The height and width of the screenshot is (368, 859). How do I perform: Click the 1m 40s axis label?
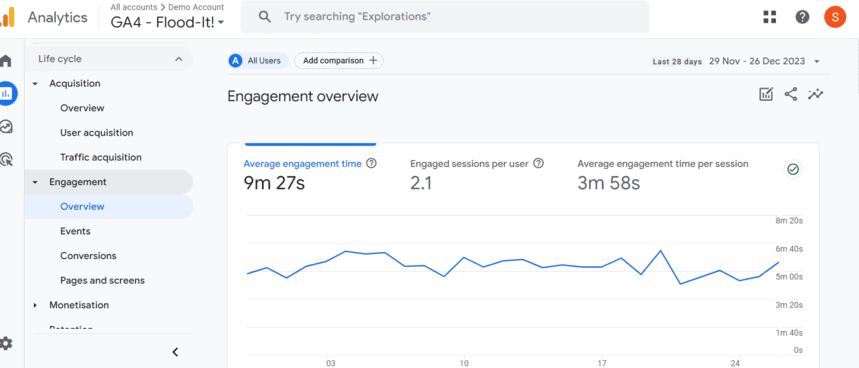point(789,332)
